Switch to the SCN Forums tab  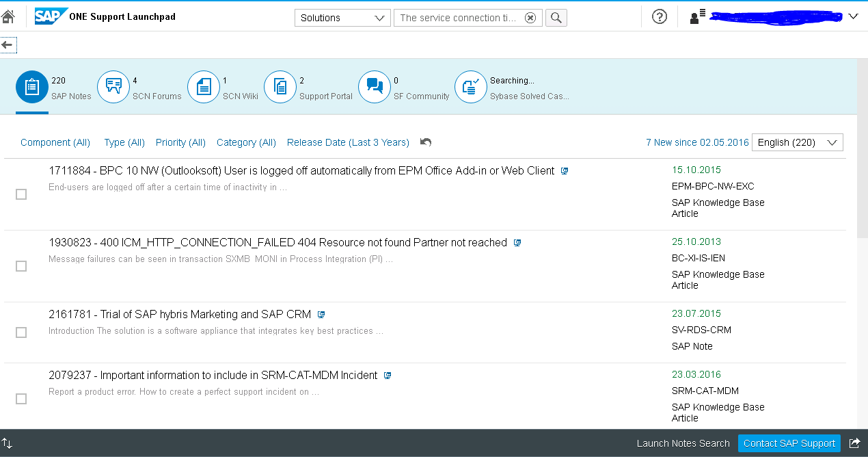pos(113,88)
